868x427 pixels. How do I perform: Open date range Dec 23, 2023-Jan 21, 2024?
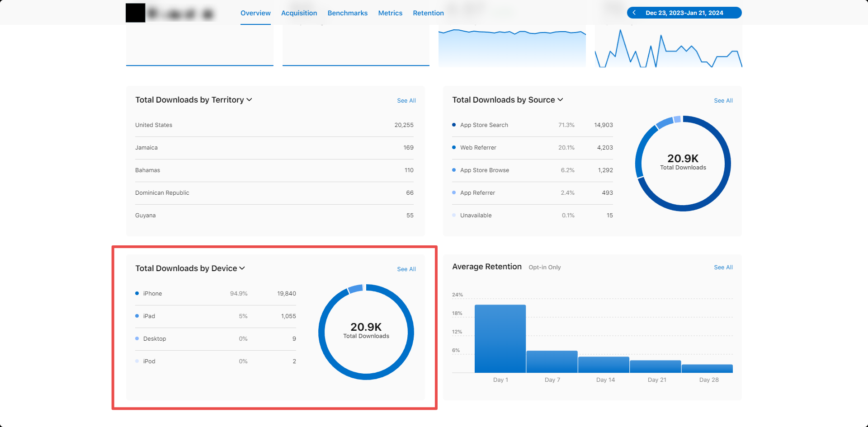684,13
